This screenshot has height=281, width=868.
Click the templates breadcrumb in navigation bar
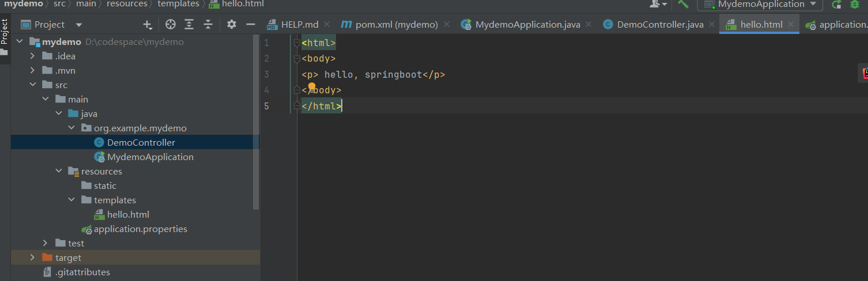pos(179,4)
